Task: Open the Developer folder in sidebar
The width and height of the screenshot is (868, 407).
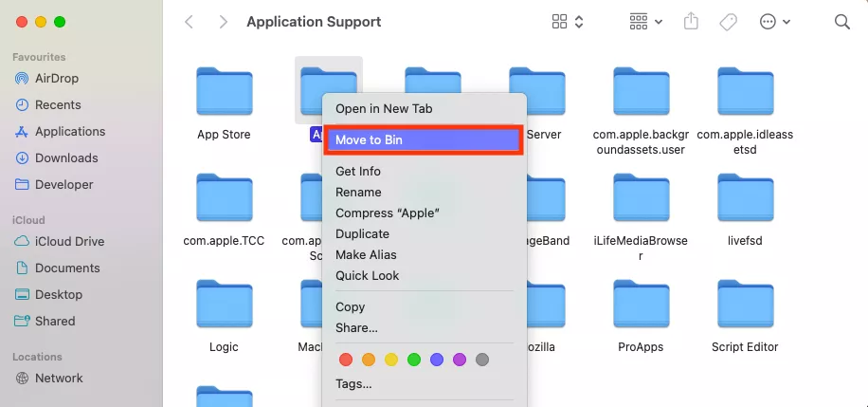Action: (x=54, y=185)
